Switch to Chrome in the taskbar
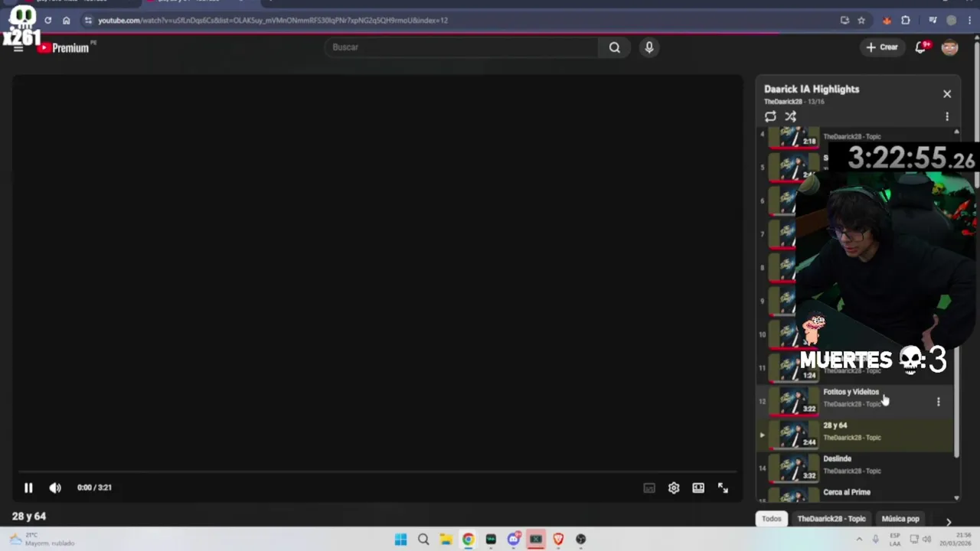 [468, 540]
